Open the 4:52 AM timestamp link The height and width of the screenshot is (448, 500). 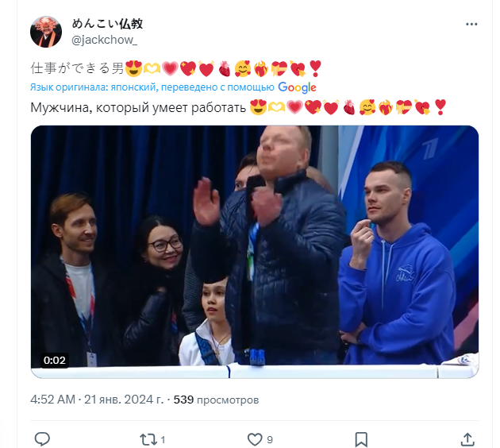click(52, 400)
